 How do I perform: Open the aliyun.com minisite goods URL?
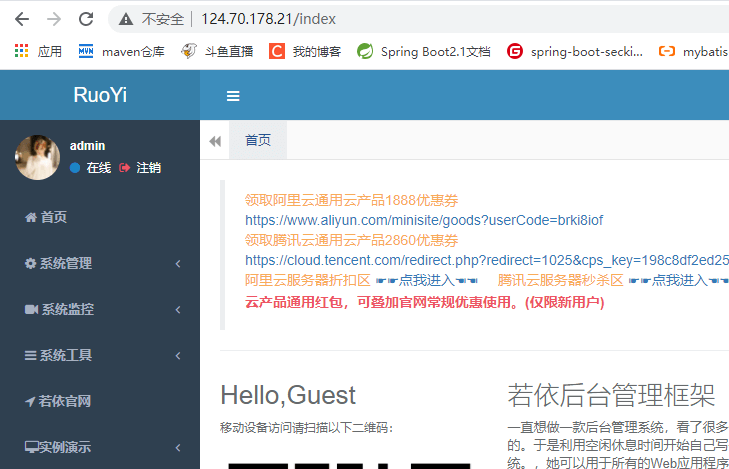(424, 220)
